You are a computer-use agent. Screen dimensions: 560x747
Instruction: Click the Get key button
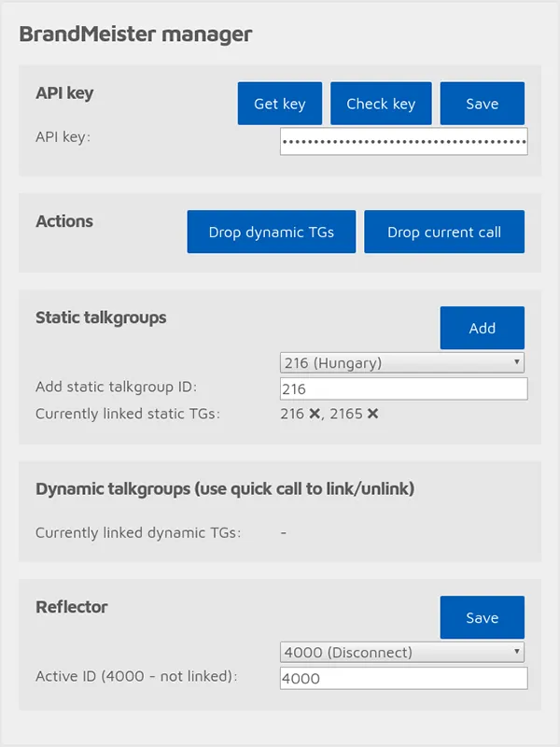tap(279, 104)
